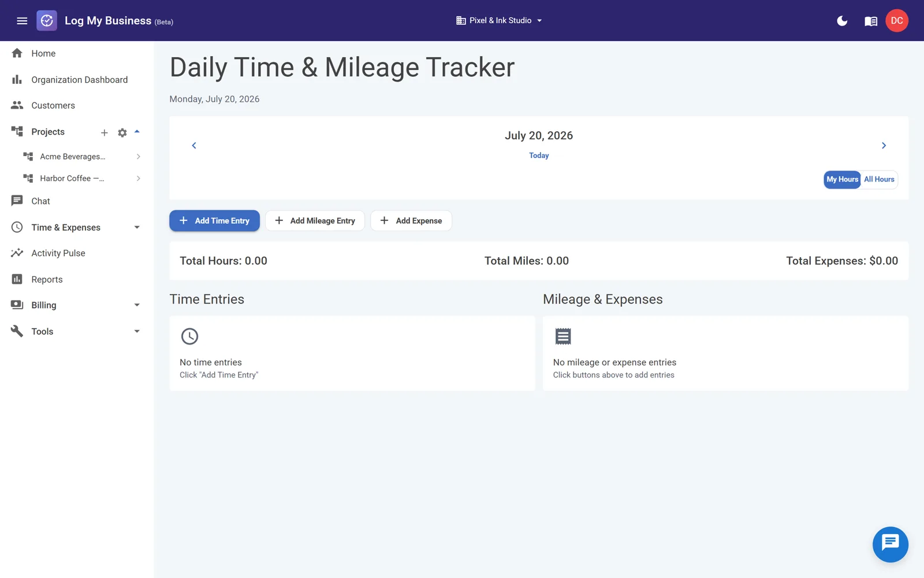Viewport: 924px width, 578px height.
Task: Open the Time & Expenses menu item
Action: point(66,227)
